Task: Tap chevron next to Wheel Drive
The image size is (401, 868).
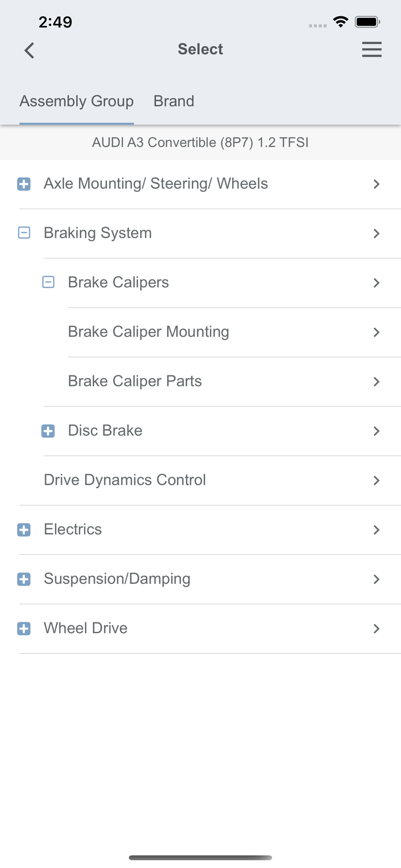Action: click(376, 629)
